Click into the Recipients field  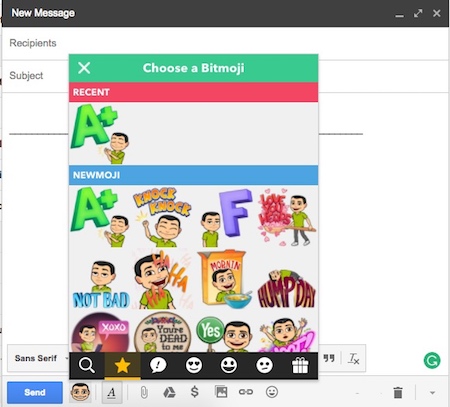coord(225,43)
